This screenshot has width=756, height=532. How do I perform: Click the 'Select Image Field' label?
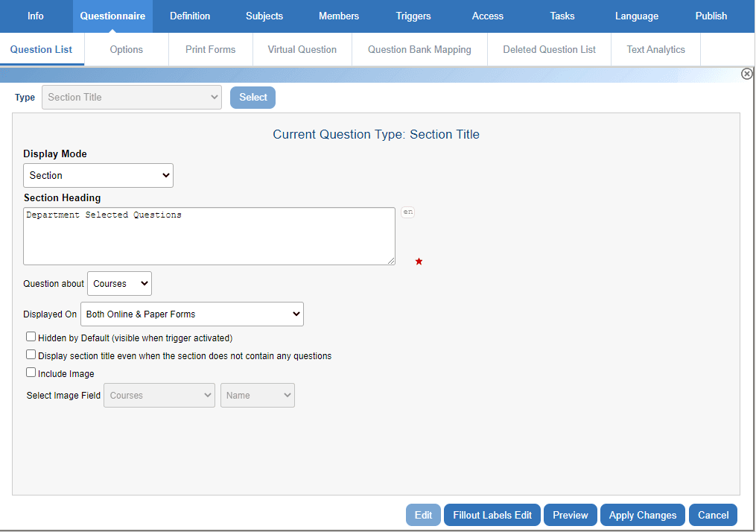point(63,396)
